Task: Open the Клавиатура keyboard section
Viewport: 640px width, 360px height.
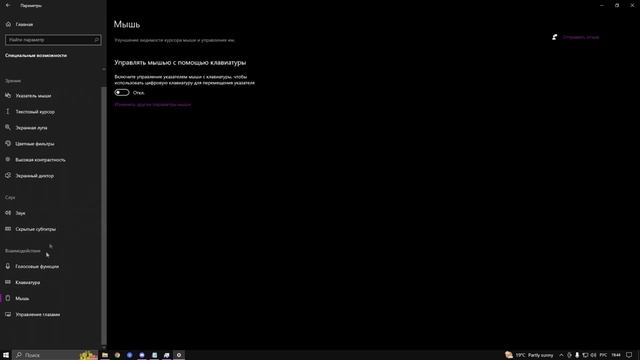Action: 23,282
